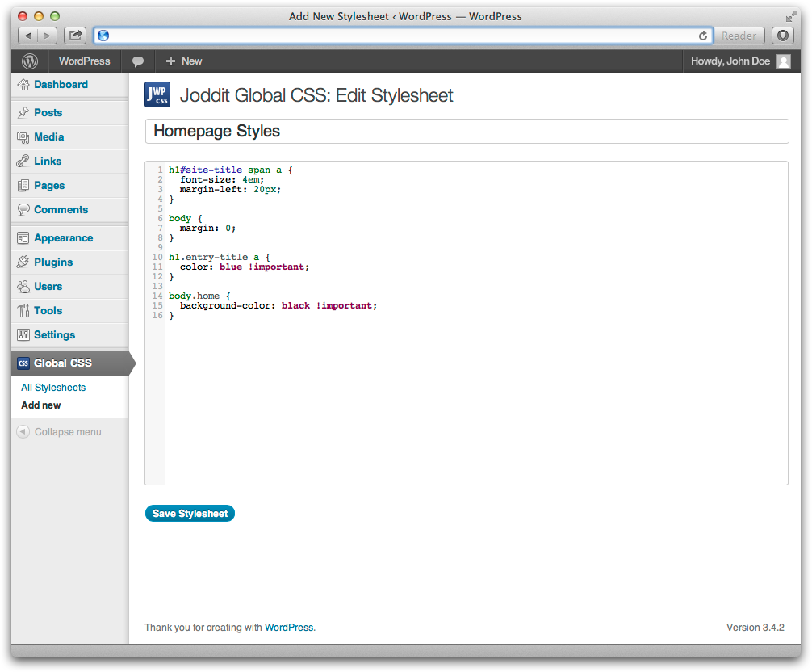Open the comments bubble icon in admin bar
The image size is (812, 672).
coord(138,61)
